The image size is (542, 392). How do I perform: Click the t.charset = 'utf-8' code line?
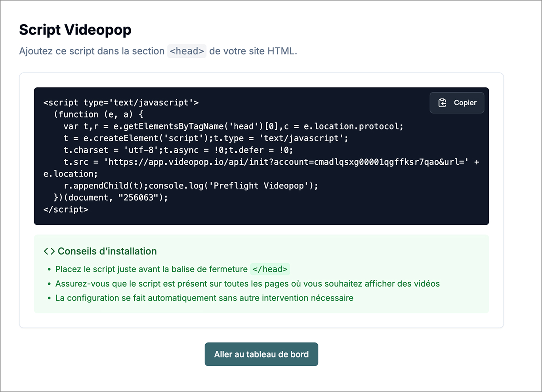tap(178, 150)
